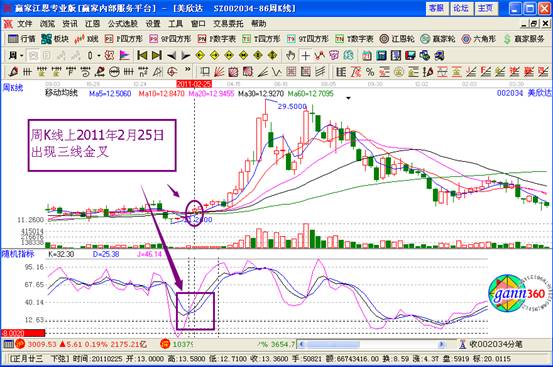Click status bar scrollbar left arrow
The height and width of the screenshot is (367, 553).
click(302, 344)
